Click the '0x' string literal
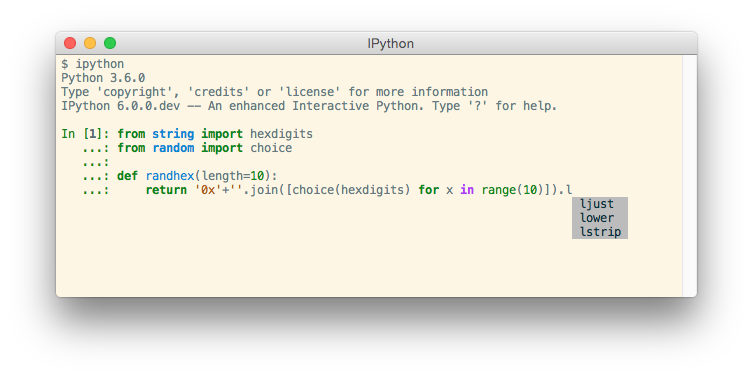The width and height of the screenshot is (753, 377). click(x=208, y=190)
